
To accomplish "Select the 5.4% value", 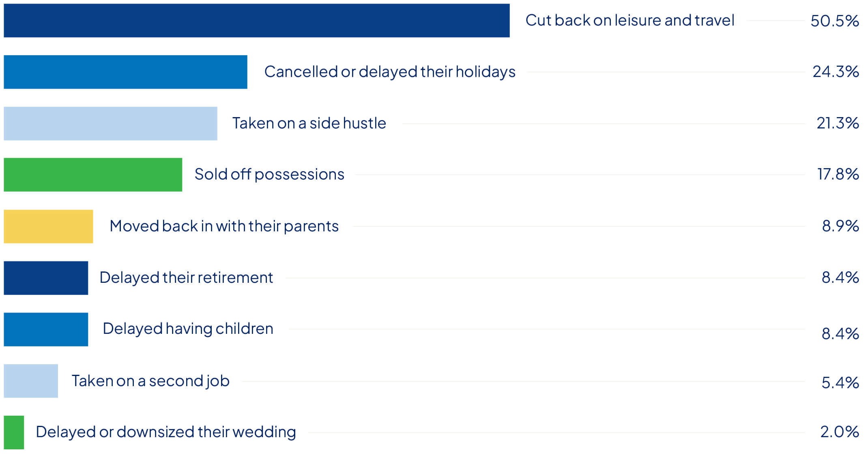I will point(840,382).
